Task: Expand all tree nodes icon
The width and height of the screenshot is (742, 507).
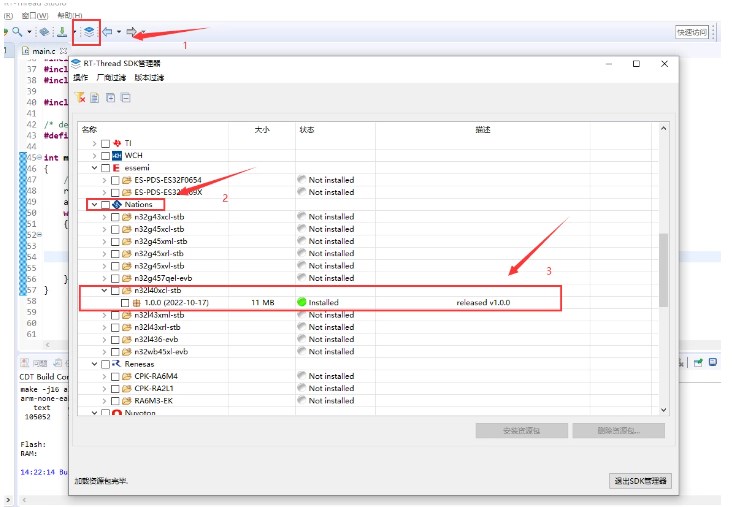Action: [x=110, y=98]
